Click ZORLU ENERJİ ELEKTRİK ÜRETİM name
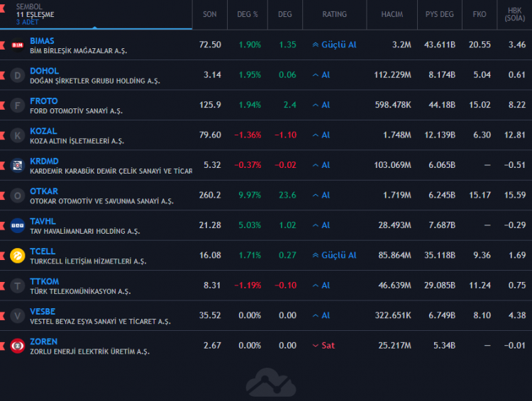The width and height of the screenshot is (532, 401). tap(89, 351)
